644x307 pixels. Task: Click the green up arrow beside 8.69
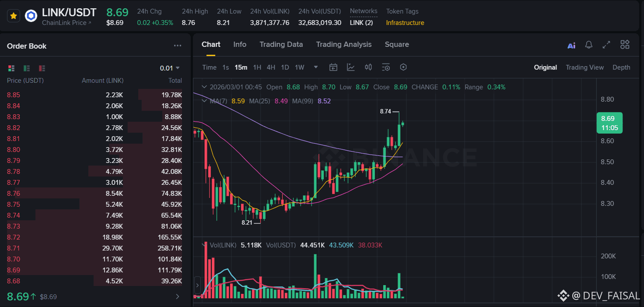33,296
